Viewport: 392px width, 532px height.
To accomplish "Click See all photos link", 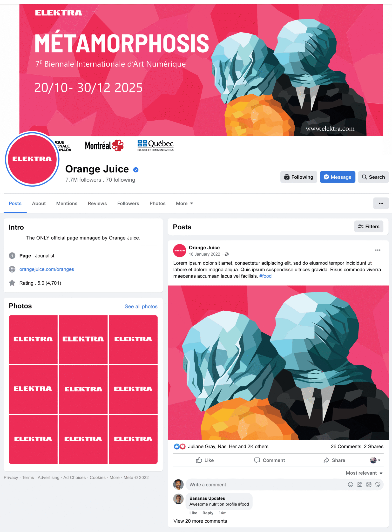I will click(x=141, y=306).
